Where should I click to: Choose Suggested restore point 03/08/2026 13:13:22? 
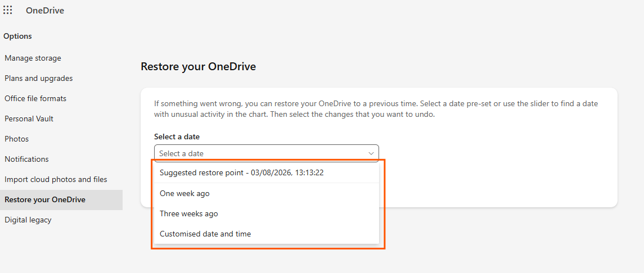pos(267,172)
